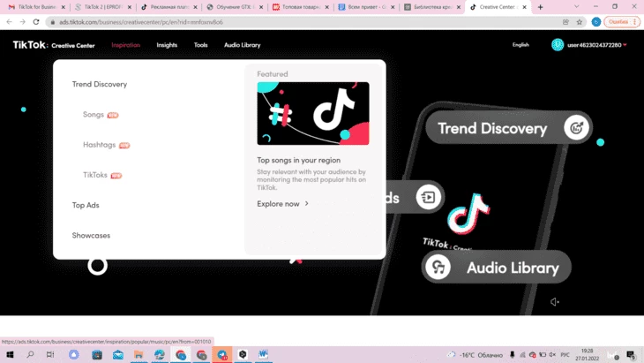Viewport: 644px width, 363px height.
Task: Switch to the Рекламная платформа tab
Action: click(168, 7)
